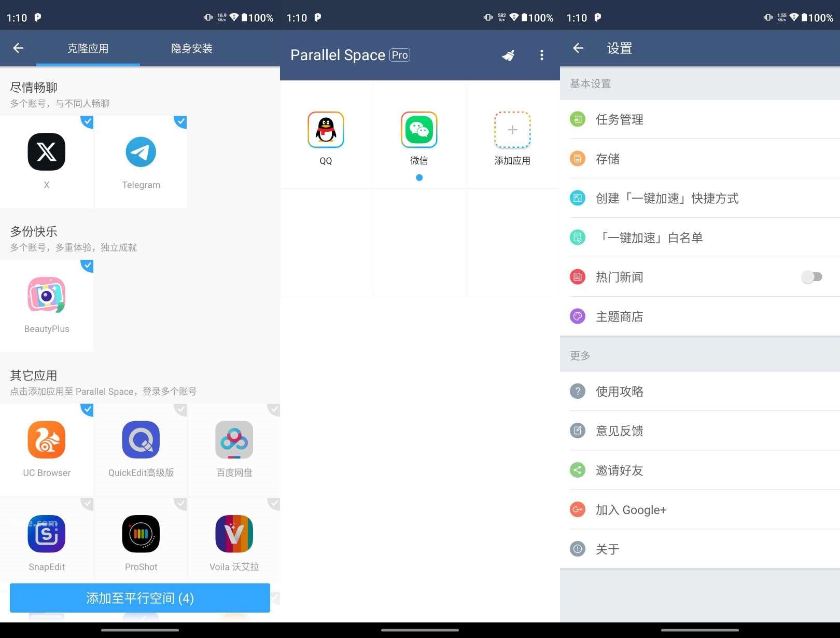Tap the 添加应用 add-app icon
Screen dimensions: 840x638
[512, 130]
